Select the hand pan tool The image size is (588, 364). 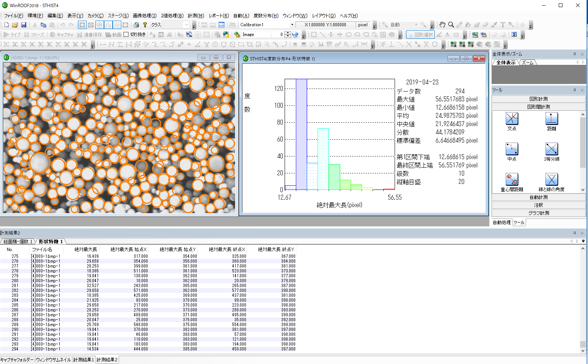tap(442, 25)
